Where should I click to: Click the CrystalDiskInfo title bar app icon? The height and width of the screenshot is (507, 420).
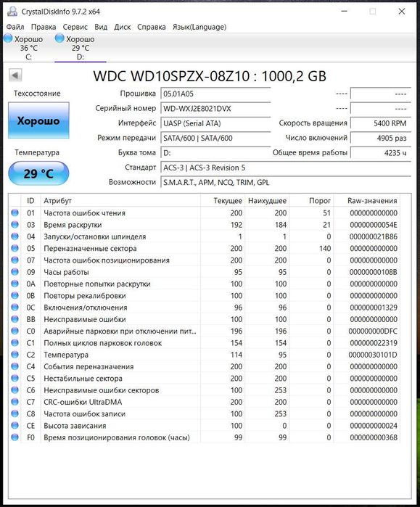[12, 12]
